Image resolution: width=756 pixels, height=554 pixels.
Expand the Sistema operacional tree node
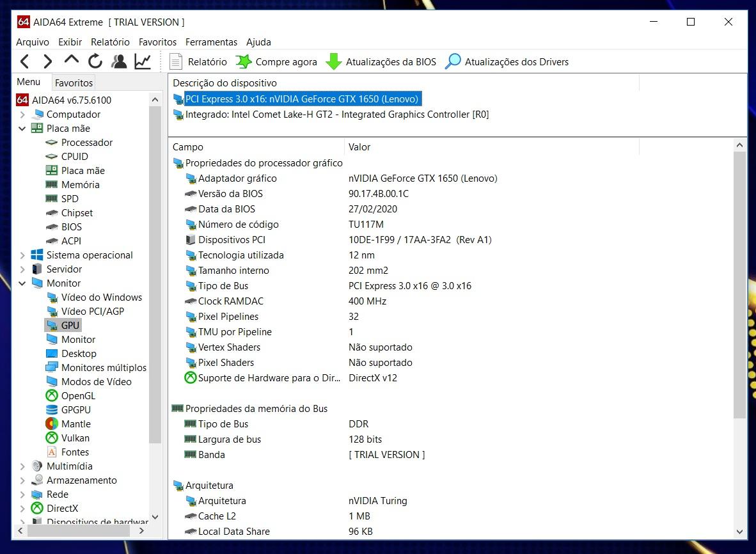(22, 255)
